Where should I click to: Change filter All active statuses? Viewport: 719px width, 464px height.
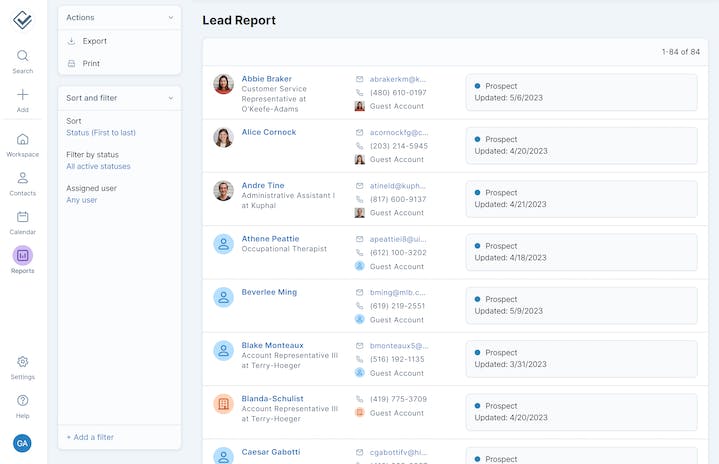pos(98,166)
